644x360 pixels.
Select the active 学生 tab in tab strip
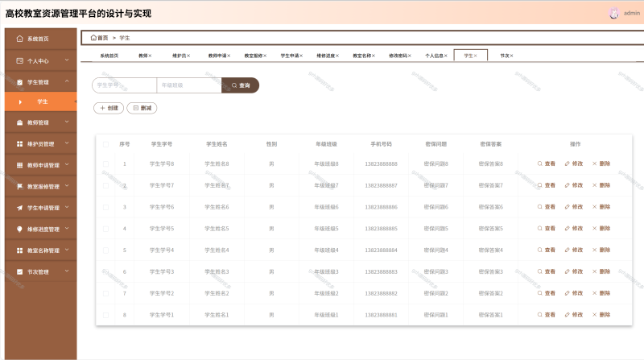click(x=471, y=56)
